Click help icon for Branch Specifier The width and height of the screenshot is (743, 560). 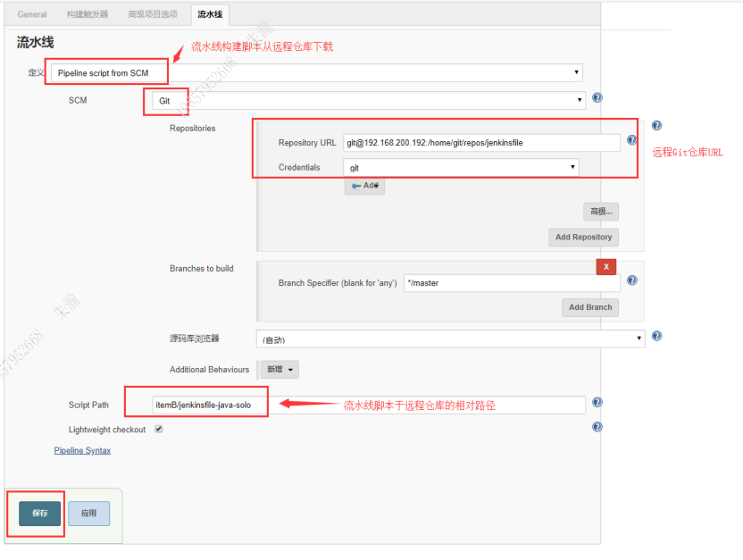click(x=631, y=280)
